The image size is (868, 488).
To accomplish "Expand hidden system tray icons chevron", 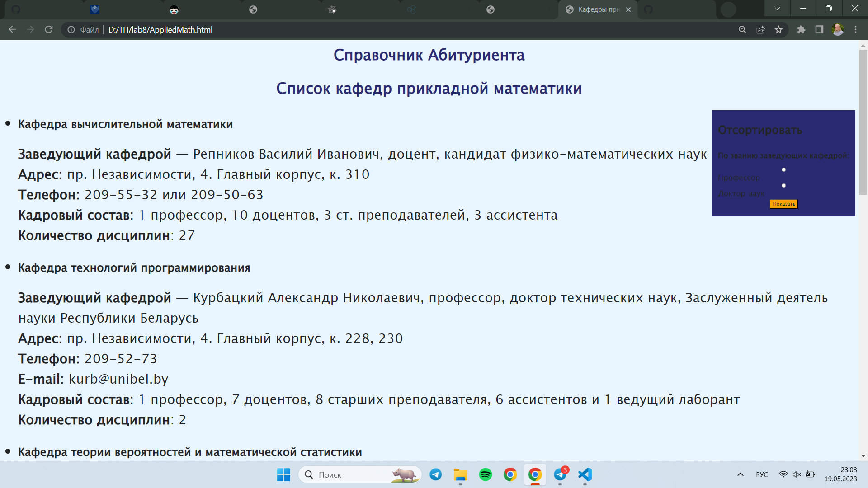I will tap(740, 474).
